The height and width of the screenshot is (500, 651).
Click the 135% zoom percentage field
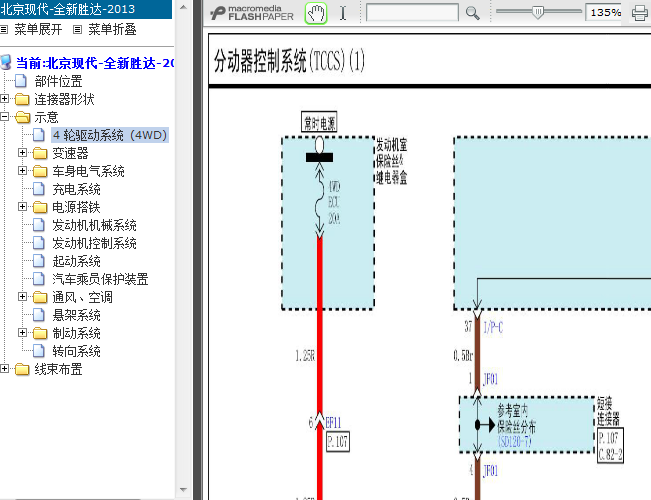[605, 13]
